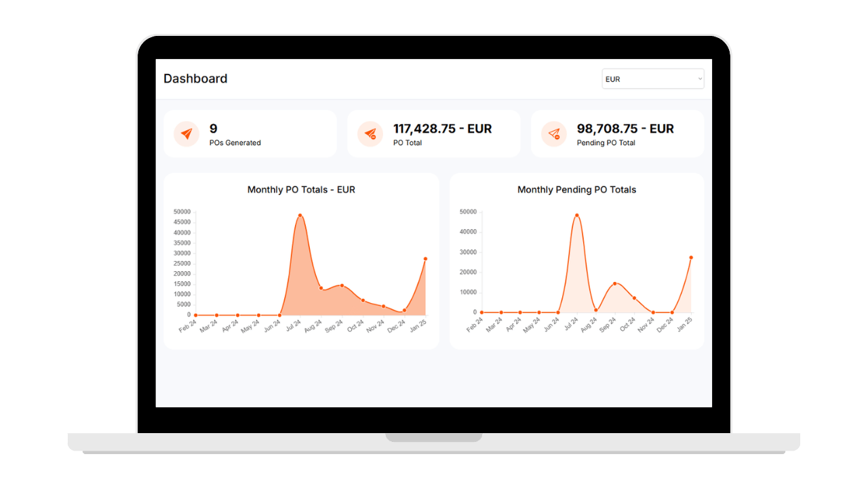Select Aug 24 data point in Monthly PO Totals chart
Screen dimensions: 868x488
tap(321, 288)
